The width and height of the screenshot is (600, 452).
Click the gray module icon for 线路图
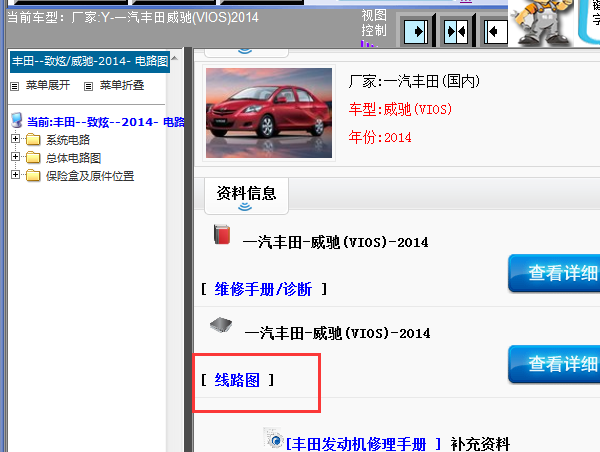221,325
